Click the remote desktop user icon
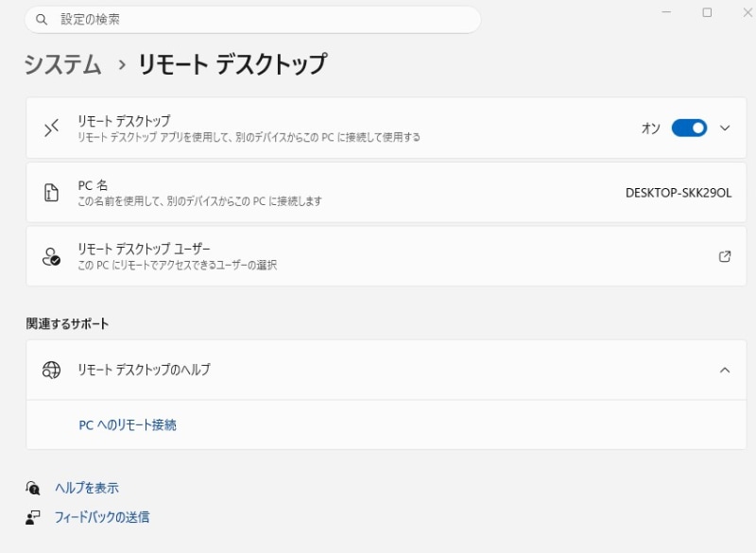 tap(51, 256)
